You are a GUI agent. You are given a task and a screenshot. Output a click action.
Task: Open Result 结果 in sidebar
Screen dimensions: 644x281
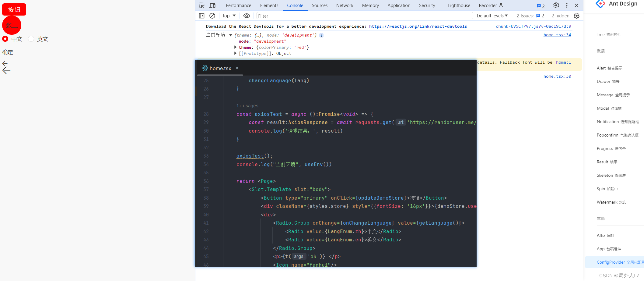coord(607,162)
